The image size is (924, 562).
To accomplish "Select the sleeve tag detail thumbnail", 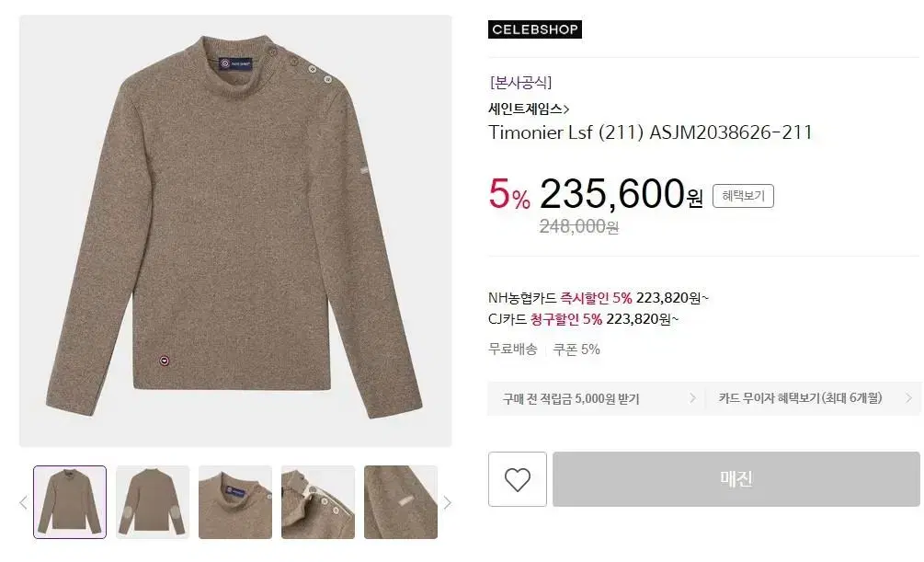I will (x=401, y=502).
